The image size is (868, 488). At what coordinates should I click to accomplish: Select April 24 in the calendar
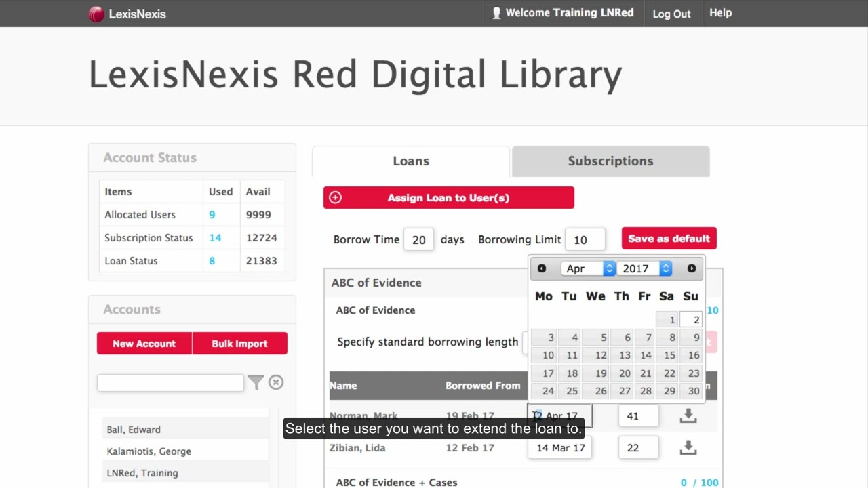[544, 391]
